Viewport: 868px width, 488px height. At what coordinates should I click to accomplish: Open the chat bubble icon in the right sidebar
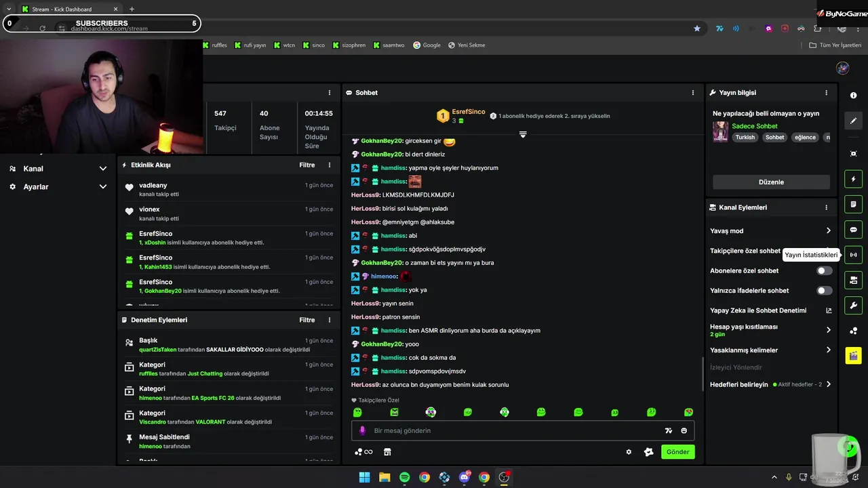853,230
